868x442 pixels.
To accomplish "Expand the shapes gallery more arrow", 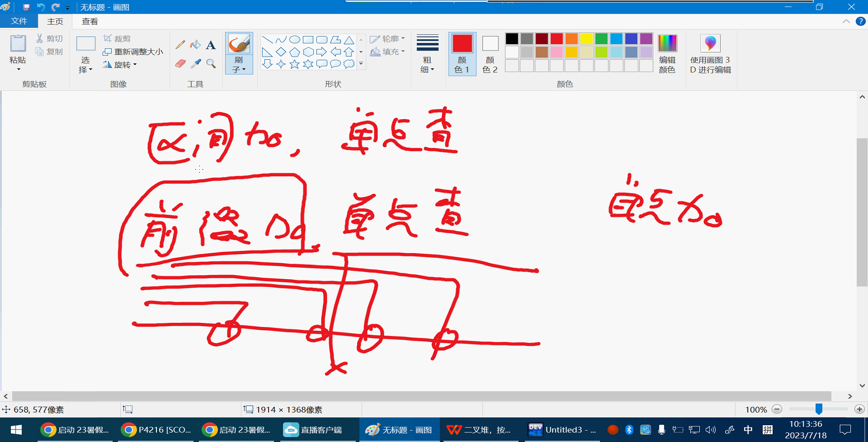I will click(361, 64).
